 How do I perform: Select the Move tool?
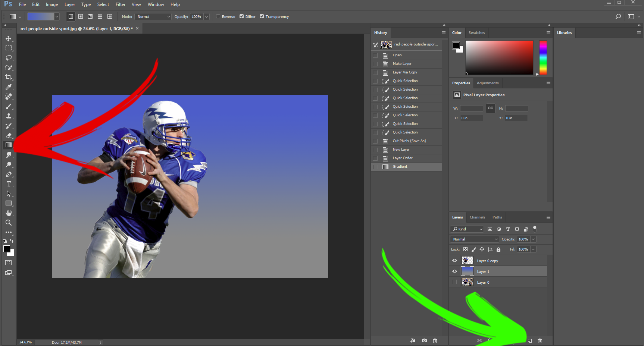9,38
